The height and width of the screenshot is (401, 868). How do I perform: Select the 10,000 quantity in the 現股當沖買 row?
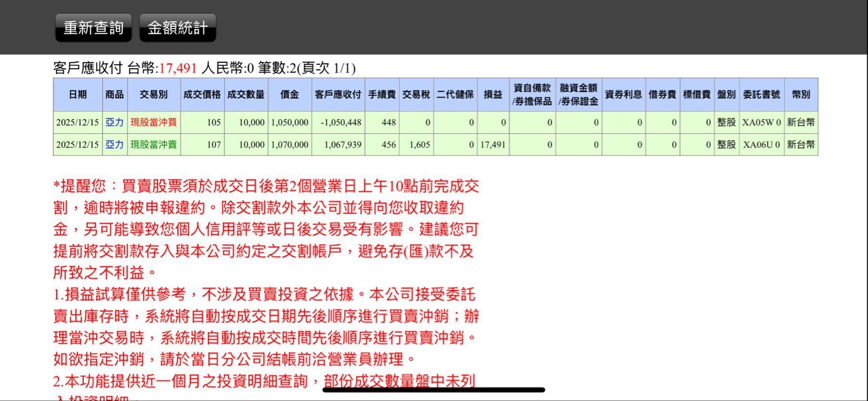click(x=246, y=123)
